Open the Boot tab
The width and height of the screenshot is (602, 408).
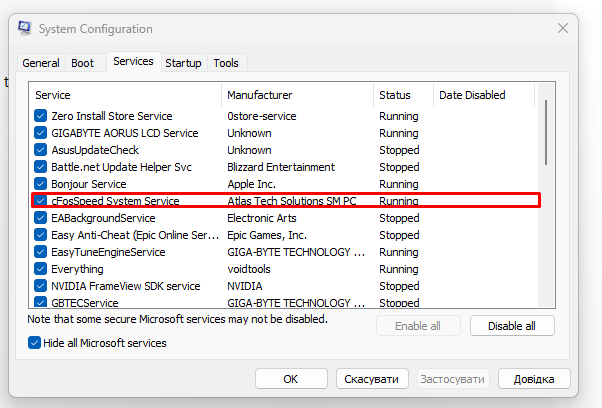pyautogui.click(x=83, y=63)
